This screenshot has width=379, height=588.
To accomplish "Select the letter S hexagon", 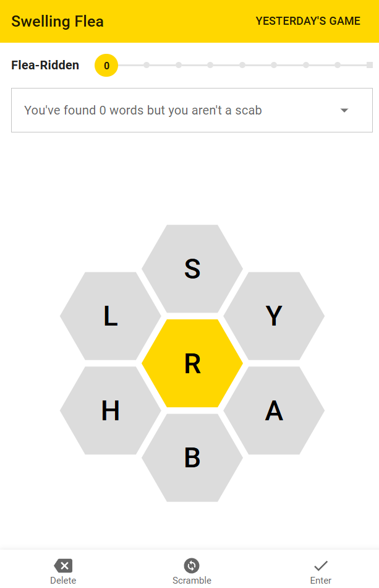I will click(192, 269).
